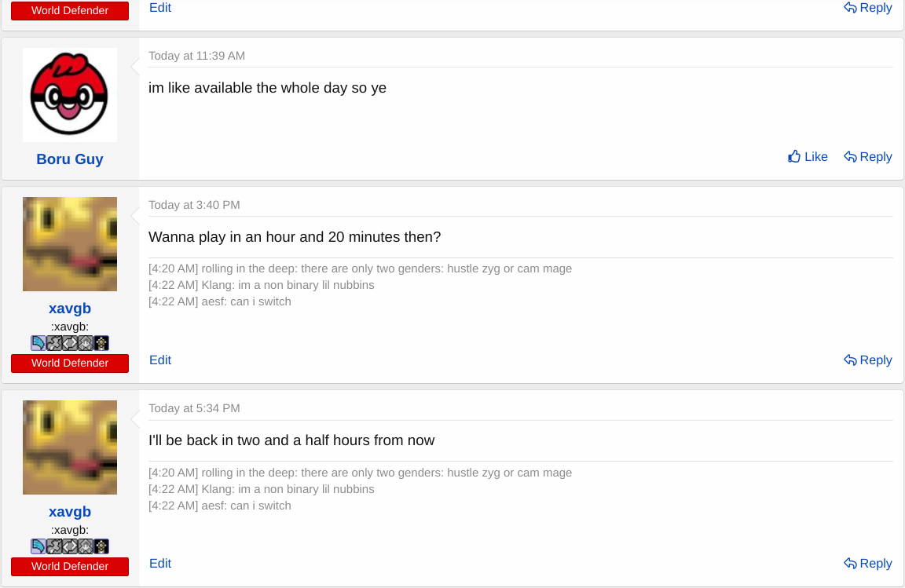
Task: Click the blue wing badge in the 5:34 PM post
Action: [38, 546]
